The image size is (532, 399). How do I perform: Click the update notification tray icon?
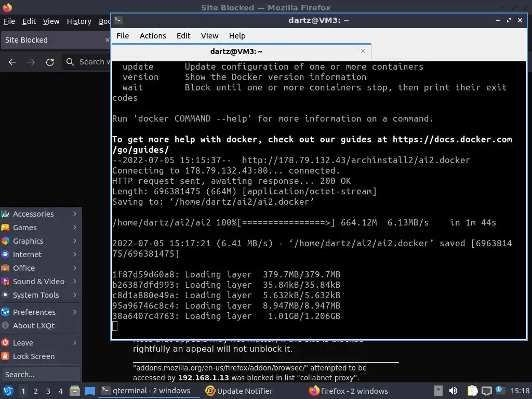pyautogui.click(x=499, y=390)
